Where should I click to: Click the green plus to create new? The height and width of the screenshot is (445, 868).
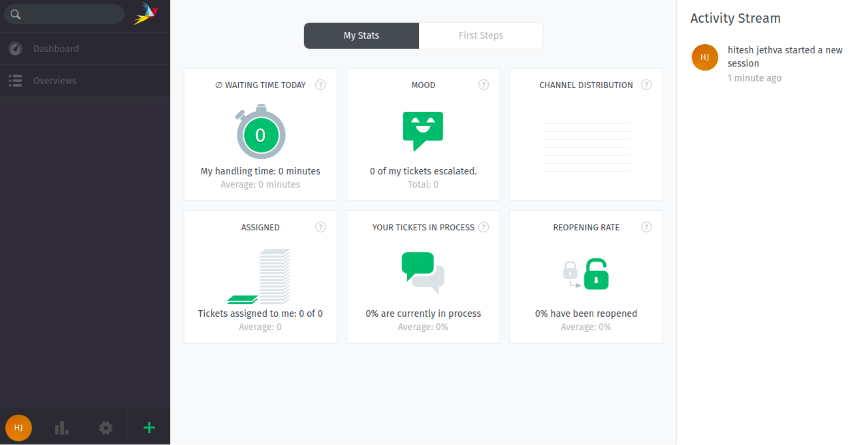[149, 428]
